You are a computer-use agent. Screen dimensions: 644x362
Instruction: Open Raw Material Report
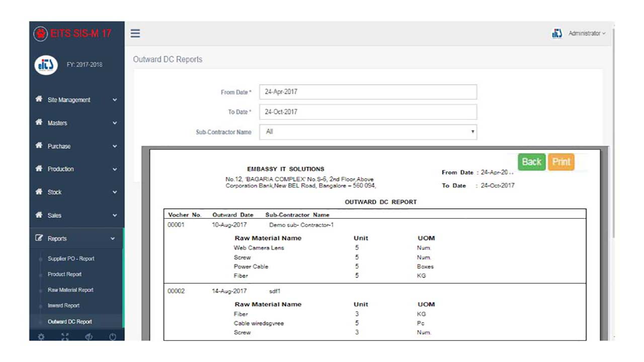pyautogui.click(x=70, y=290)
